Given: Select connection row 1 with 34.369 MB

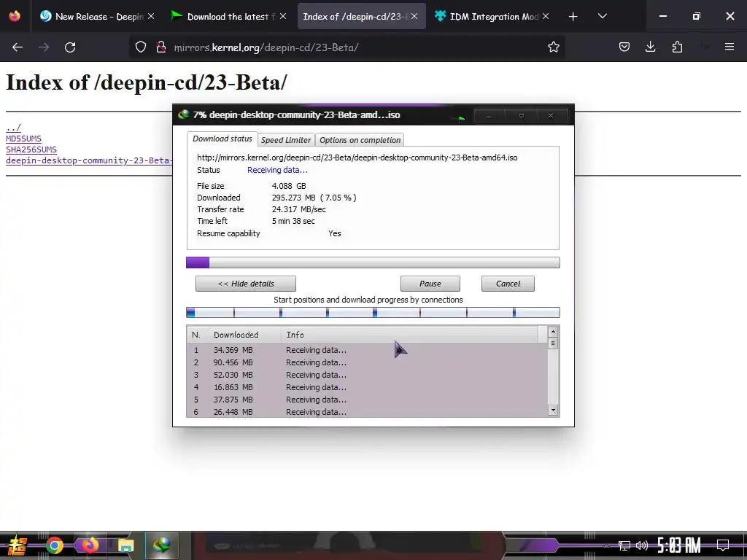Looking at the screenshot, I should click(x=367, y=350).
